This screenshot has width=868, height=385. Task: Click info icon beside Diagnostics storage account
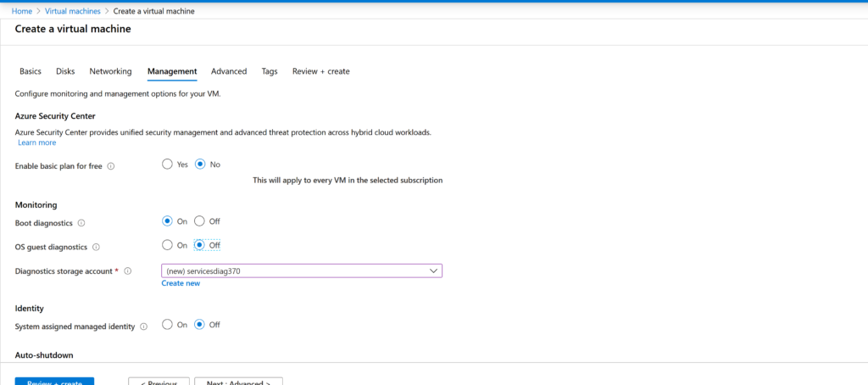pos(128,271)
